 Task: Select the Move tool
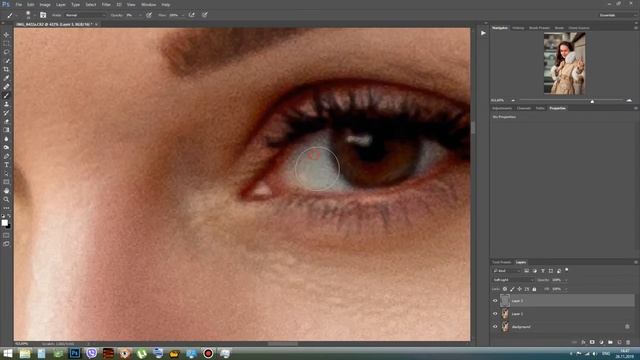pyautogui.click(x=6, y=35)
